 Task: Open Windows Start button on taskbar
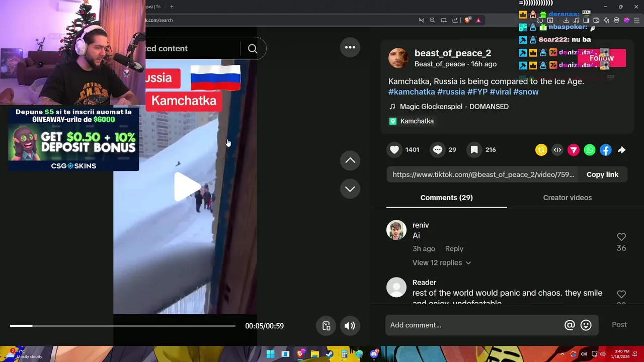coord(270,354)
